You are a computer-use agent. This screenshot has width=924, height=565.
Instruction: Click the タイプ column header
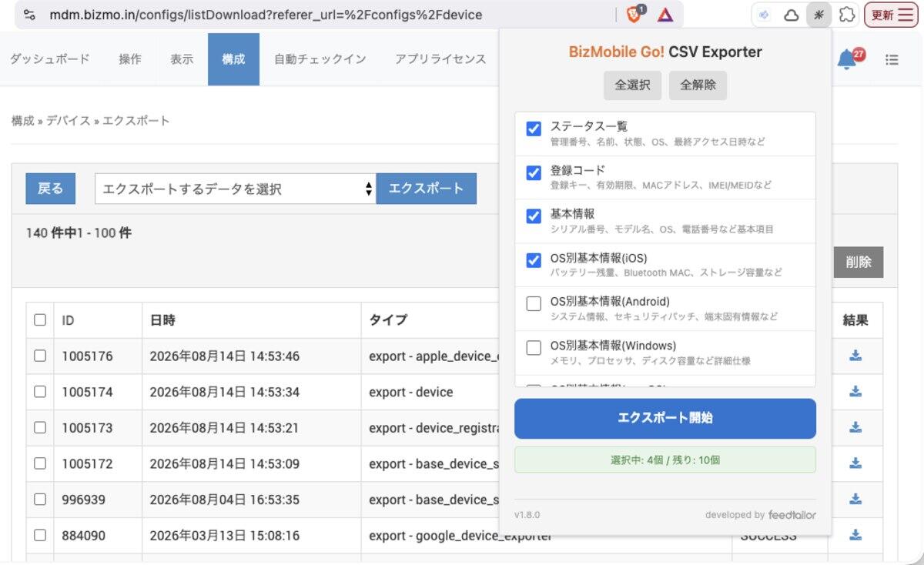388,320
